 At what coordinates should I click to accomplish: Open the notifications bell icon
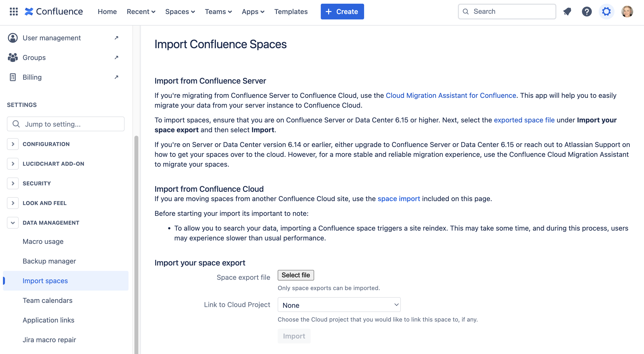pos(568,11)
